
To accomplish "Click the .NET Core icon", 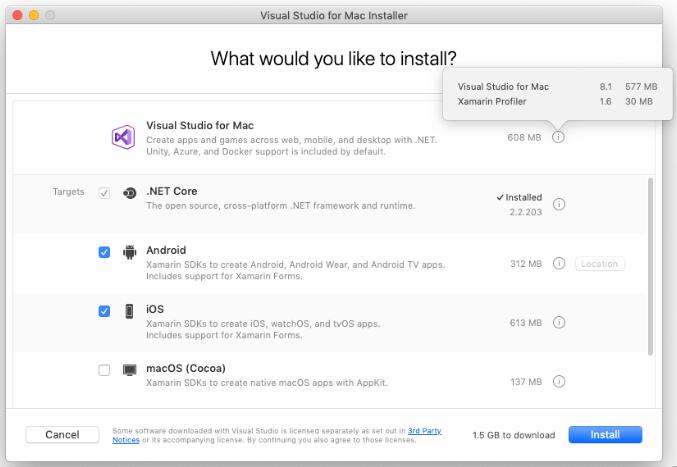I will 130,193.
